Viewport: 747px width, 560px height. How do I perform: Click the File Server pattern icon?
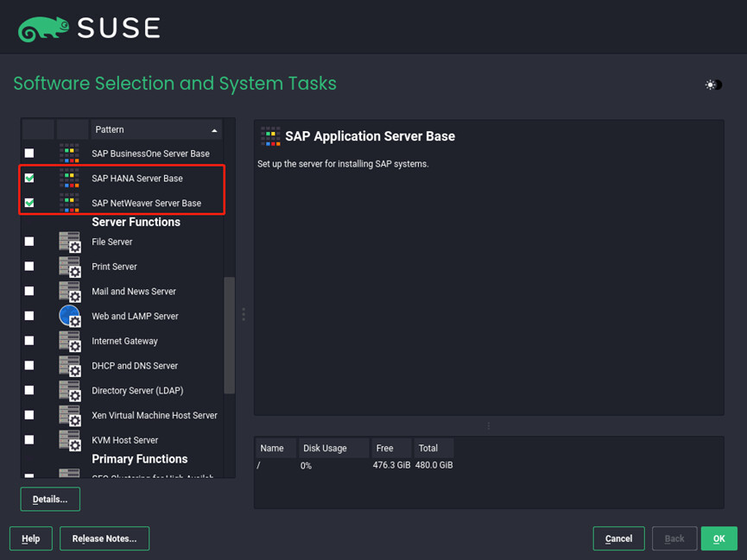(70, 242)
